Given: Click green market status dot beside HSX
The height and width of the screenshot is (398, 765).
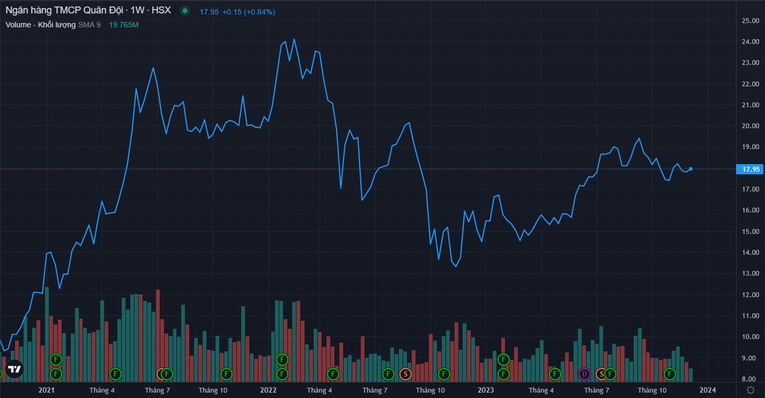Looking at the screenshot, I should tap(184, 10).
